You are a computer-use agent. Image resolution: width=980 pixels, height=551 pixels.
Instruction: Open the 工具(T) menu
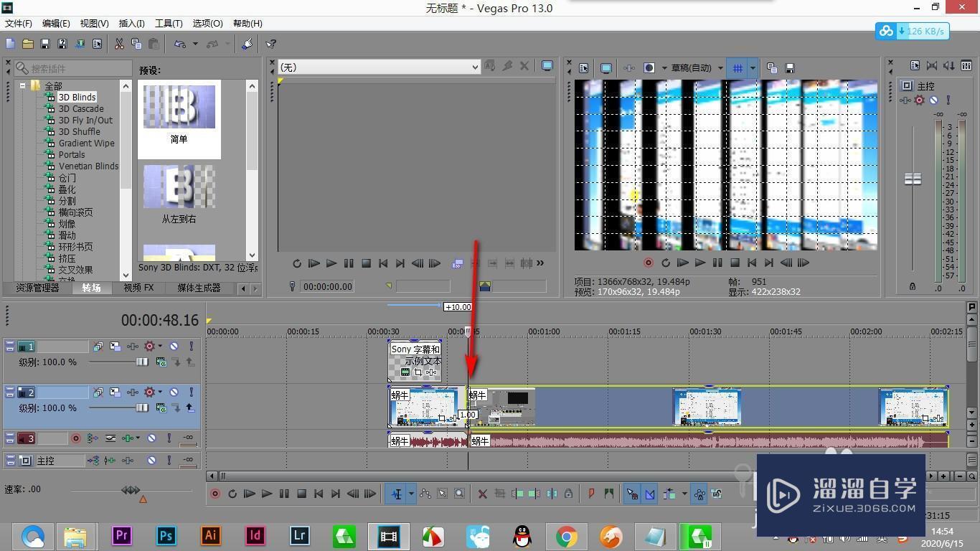tap(169, 24)
